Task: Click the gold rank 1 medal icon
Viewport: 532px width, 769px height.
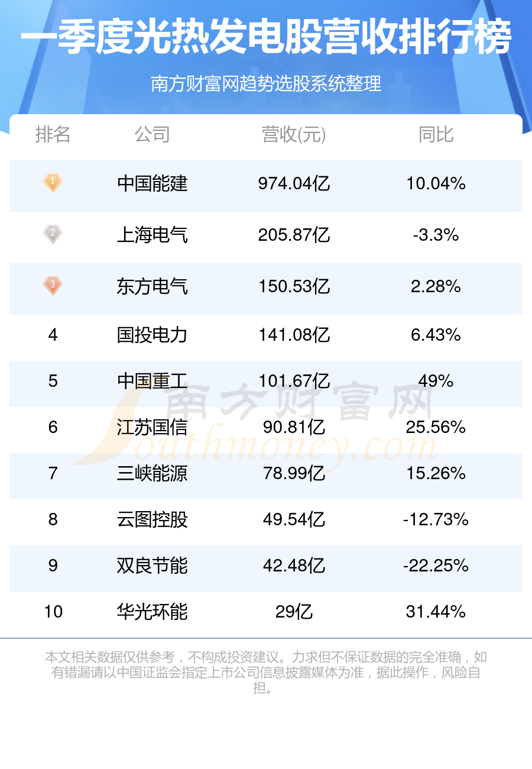Action: [53, 183]
